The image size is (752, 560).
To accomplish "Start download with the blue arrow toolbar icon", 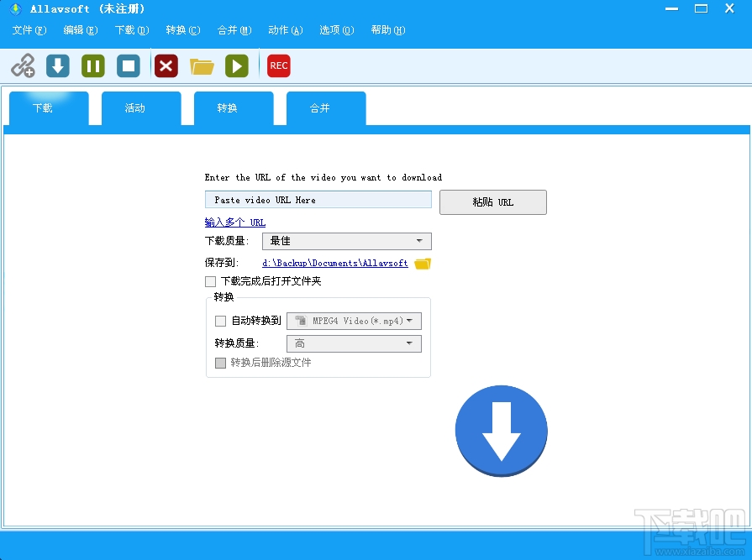I will pos(57,65).
